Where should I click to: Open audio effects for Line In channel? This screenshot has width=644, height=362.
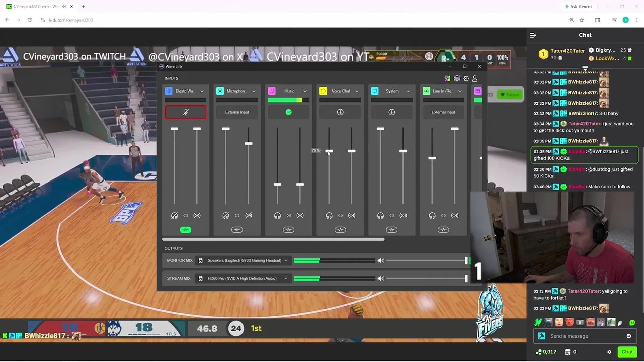click(443, 230)
